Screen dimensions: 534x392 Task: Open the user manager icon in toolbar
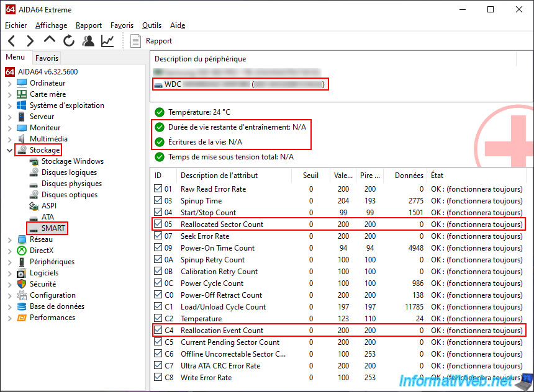point(88,41)
